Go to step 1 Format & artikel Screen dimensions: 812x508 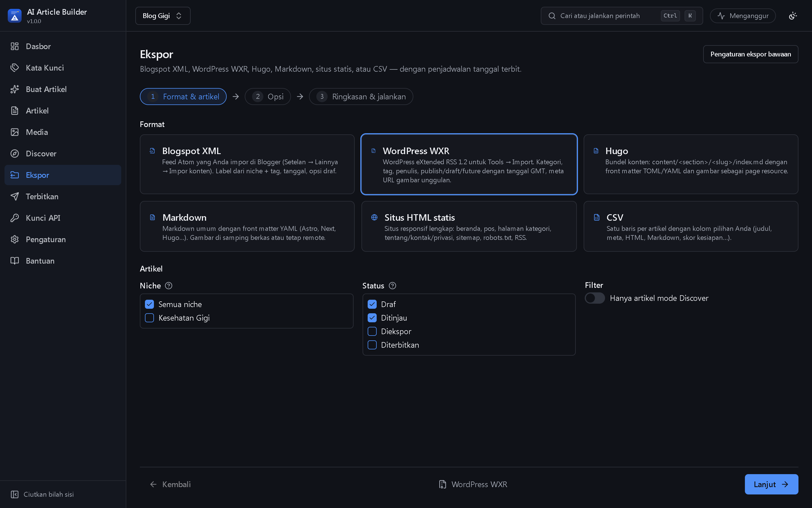click(x=183, y=97)
